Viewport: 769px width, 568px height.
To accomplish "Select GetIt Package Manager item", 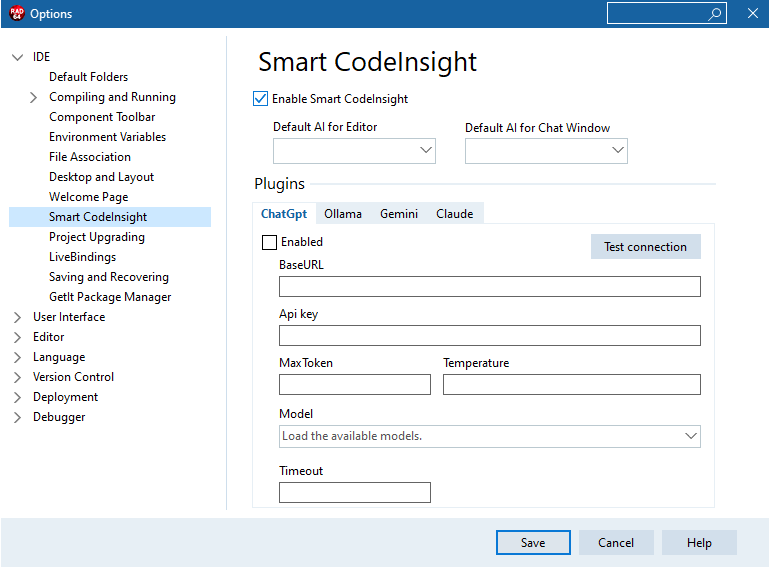I will (x=110, y=297).
